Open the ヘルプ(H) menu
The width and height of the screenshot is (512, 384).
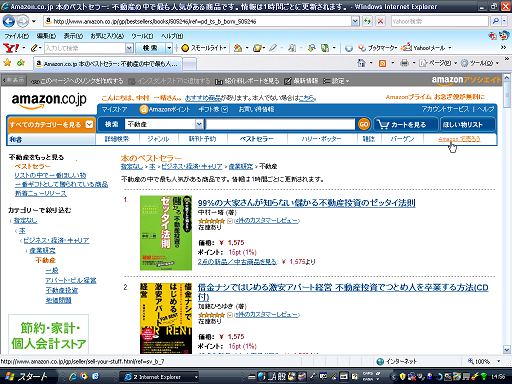click(172, 36)
